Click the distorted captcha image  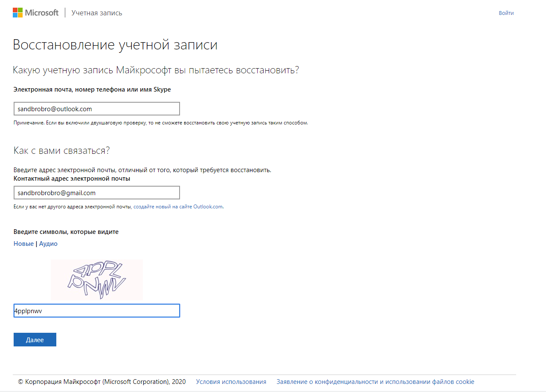(x=97, y=280)
